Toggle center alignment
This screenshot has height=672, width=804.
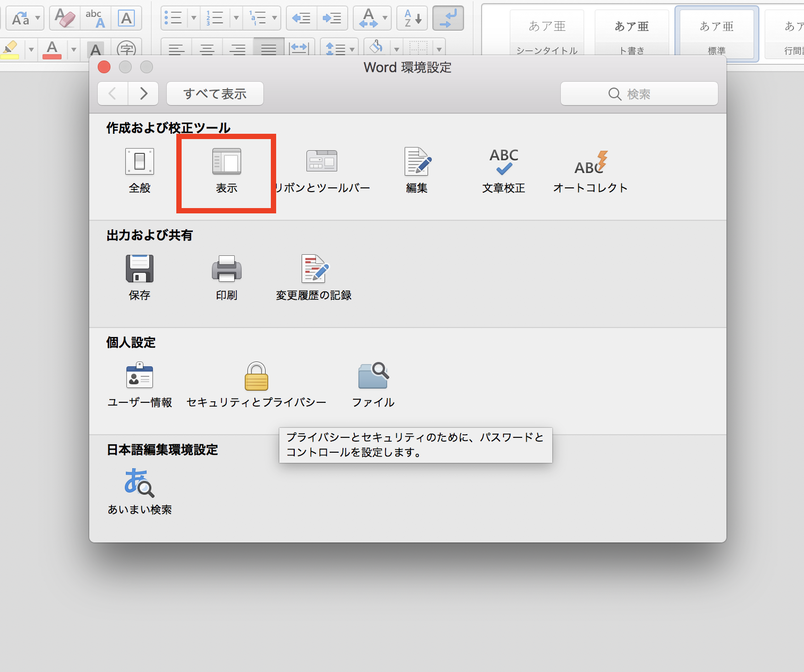click(207, 49)
